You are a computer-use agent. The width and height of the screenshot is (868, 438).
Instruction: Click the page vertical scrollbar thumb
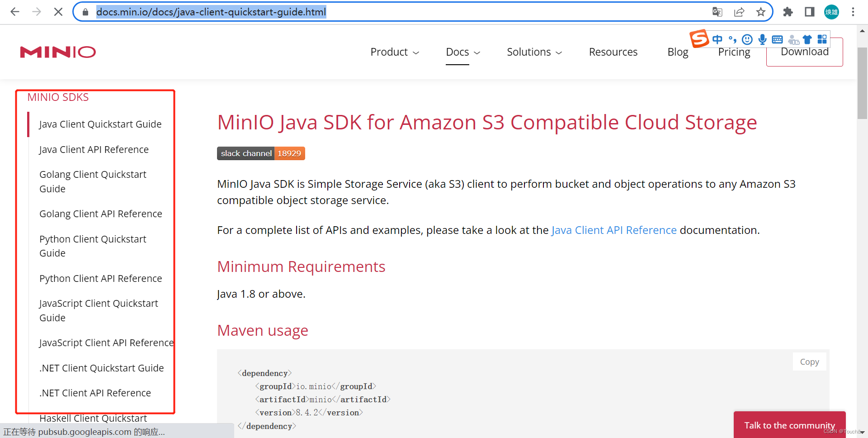(x=862, y=81)
